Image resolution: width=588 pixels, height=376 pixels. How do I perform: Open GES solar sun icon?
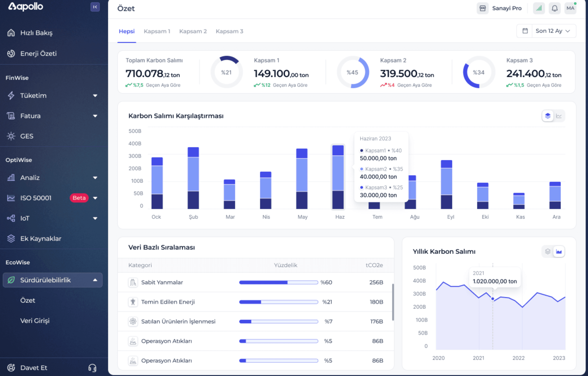[11, 136]
